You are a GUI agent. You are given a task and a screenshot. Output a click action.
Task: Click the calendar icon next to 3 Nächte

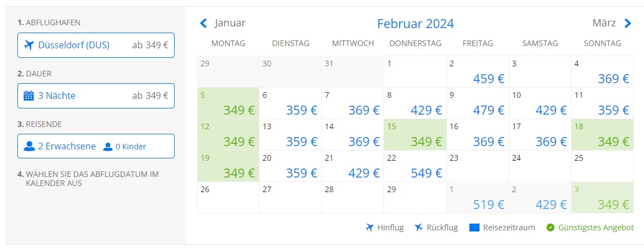tap(29, 96)
